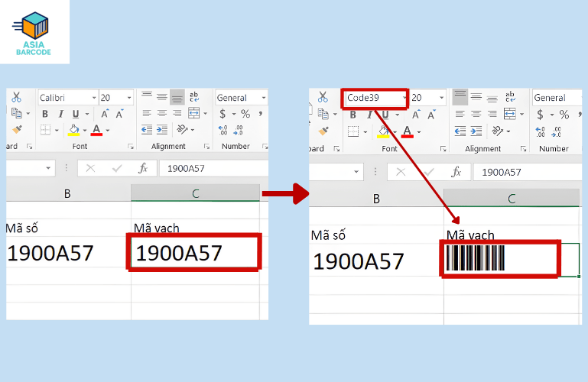This screenshot has height=382, width=588.
Task: Expand Borders dropdown arrow, left screenshot
Action: (x=57, y=131)
